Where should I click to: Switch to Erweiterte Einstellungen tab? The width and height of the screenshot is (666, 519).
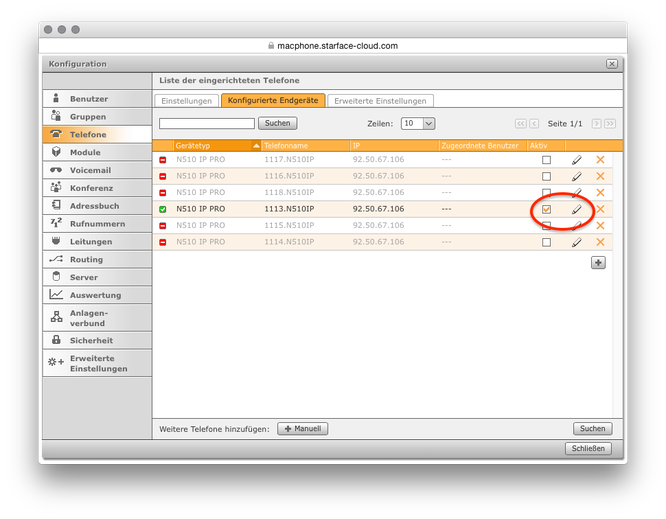point(380,101)
